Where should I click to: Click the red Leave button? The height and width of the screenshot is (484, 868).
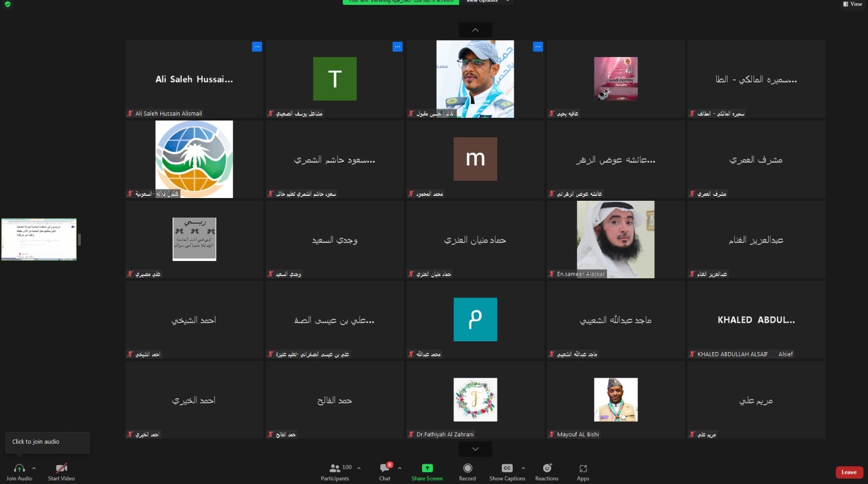pyautogui.click(x=849, y=472)
